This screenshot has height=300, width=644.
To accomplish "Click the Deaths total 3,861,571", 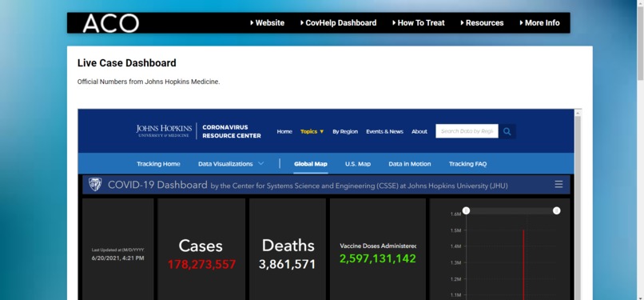I will [287, 264].
